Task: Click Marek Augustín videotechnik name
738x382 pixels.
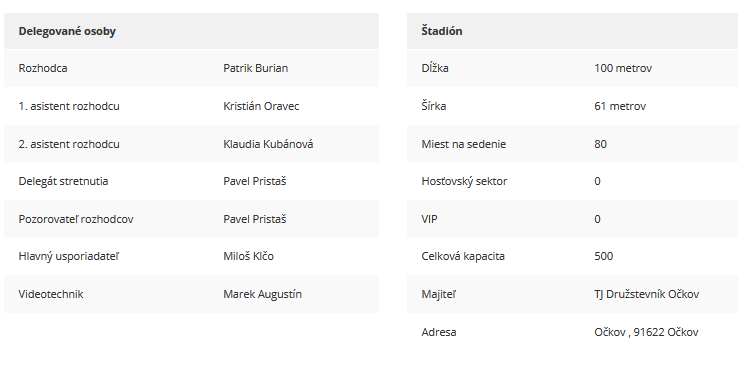Action: point(263,294)
